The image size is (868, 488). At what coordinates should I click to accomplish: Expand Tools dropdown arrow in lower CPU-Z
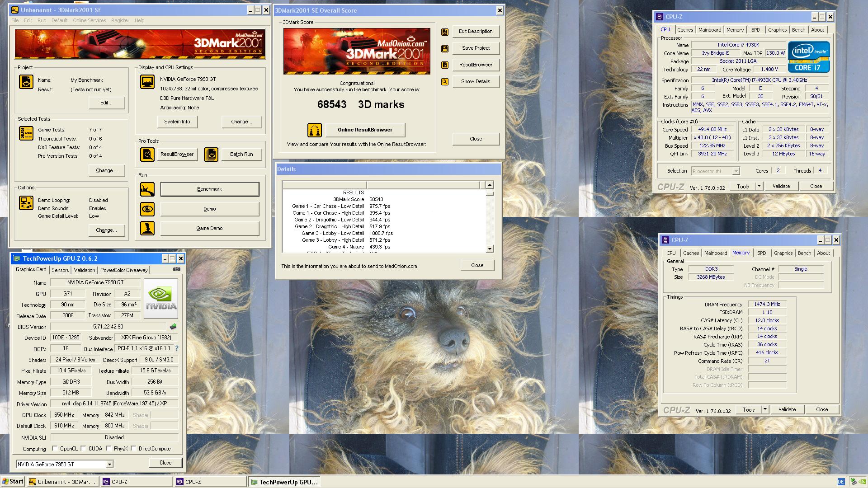pyautogui.click(x=765, y=409)
